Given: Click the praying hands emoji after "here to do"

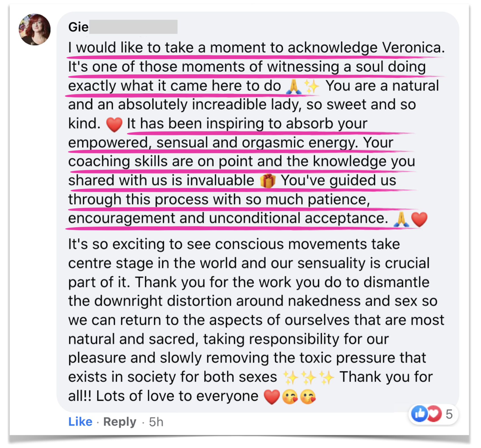Looking at the screenshot, I should 293,86.
